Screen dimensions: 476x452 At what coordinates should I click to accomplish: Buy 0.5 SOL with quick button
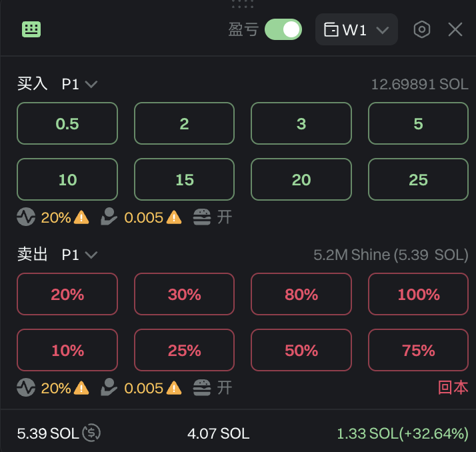67,123
